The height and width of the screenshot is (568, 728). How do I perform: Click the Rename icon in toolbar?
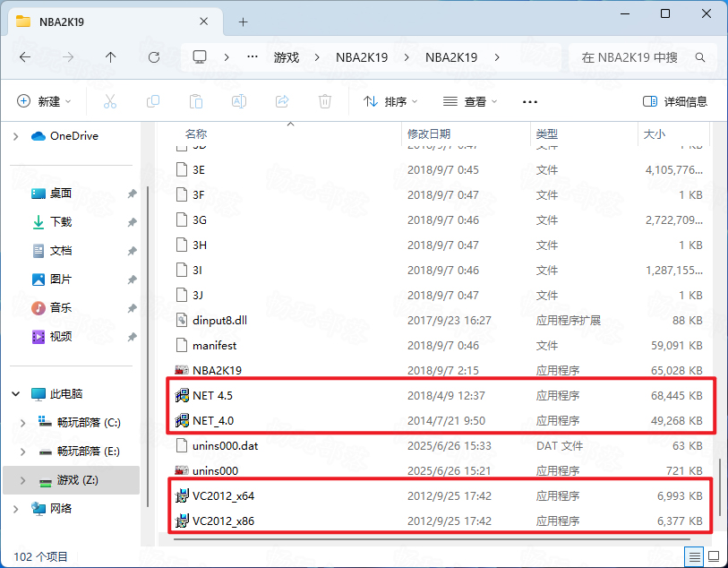pos(239,101)
